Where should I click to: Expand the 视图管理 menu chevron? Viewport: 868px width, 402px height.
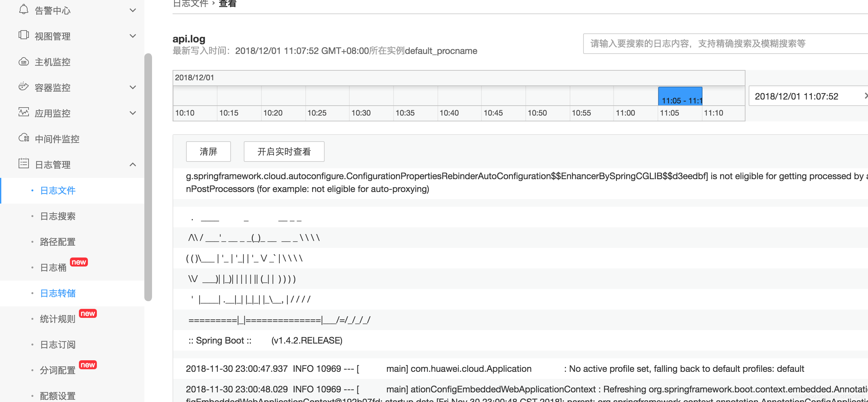(133, 36)
